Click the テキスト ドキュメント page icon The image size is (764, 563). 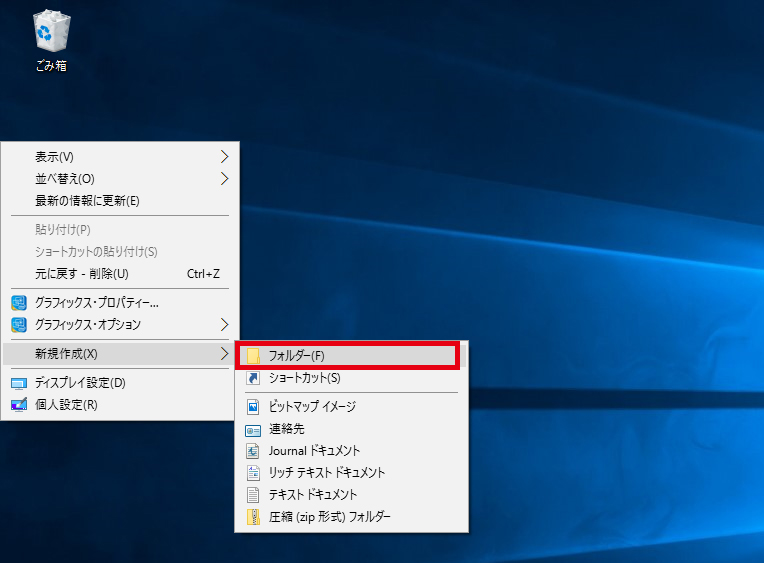(x=253, y=495)
